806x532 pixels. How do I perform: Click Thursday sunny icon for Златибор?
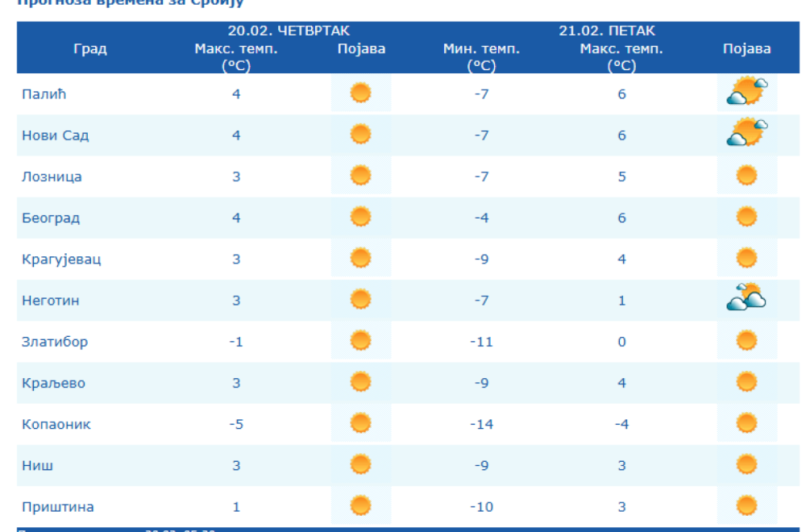(360, 341)
